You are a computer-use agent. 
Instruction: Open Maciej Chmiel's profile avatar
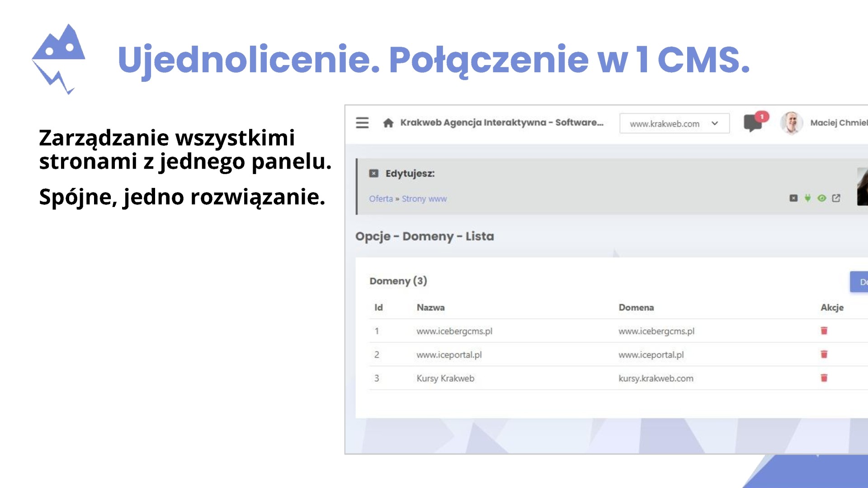click(792, 123)
